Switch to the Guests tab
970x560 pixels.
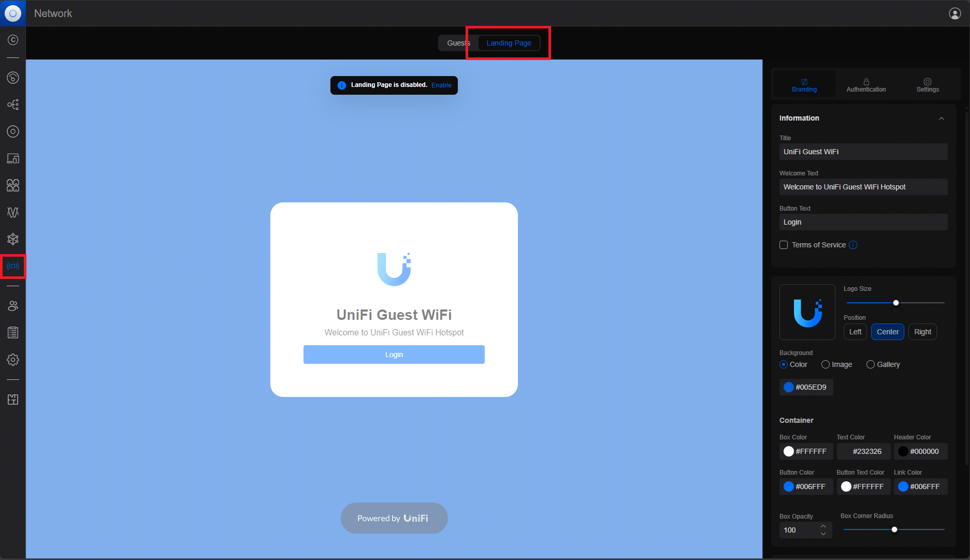(458, 43)
